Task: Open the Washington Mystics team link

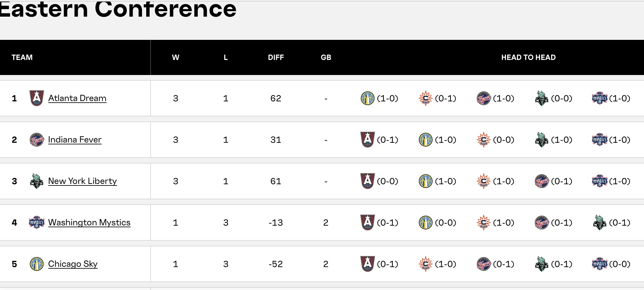Action: (89, 223)
